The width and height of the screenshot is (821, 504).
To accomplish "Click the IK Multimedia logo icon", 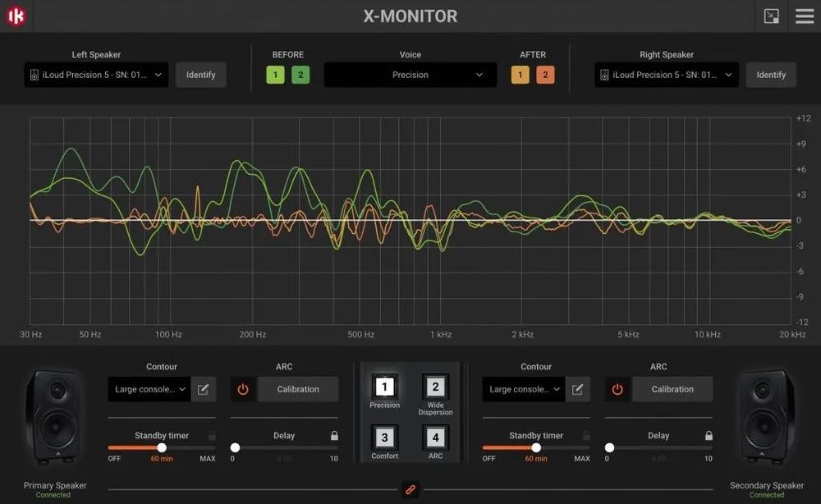I will coord(16,16).
